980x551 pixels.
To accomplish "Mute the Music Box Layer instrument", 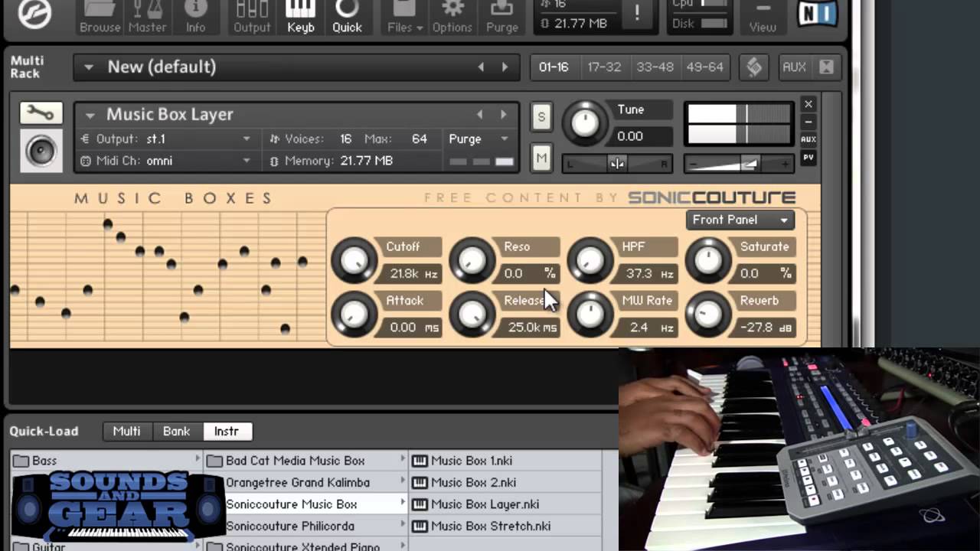I will tap(541, 158).
